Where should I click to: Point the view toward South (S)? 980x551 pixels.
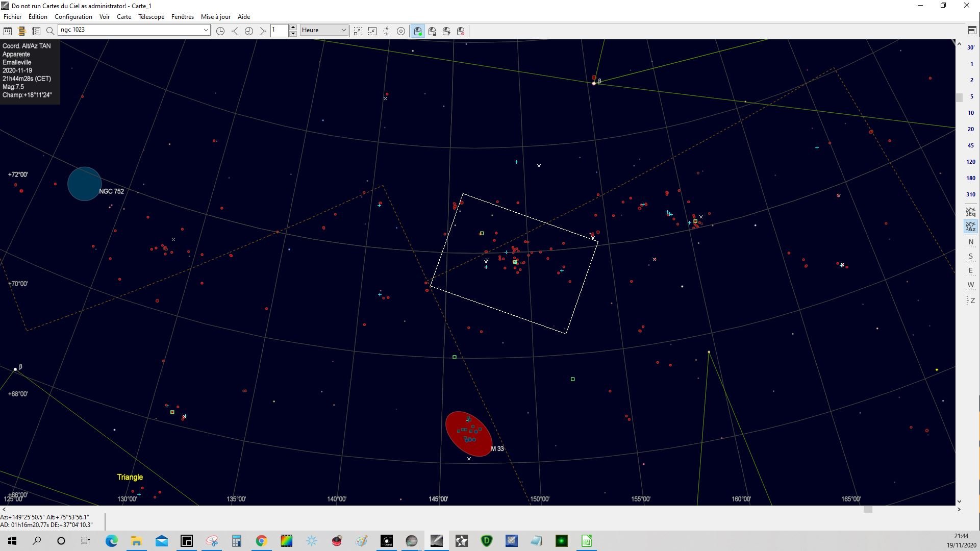pyautogui.click(x=971, y=257)
